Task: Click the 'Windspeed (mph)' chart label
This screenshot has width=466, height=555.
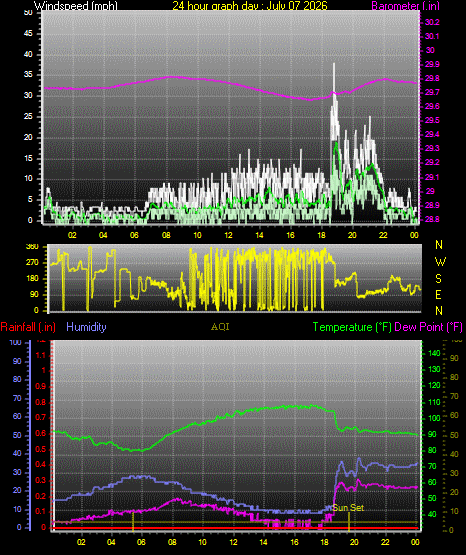Action: pyautogui.click(x=75, y=6)
